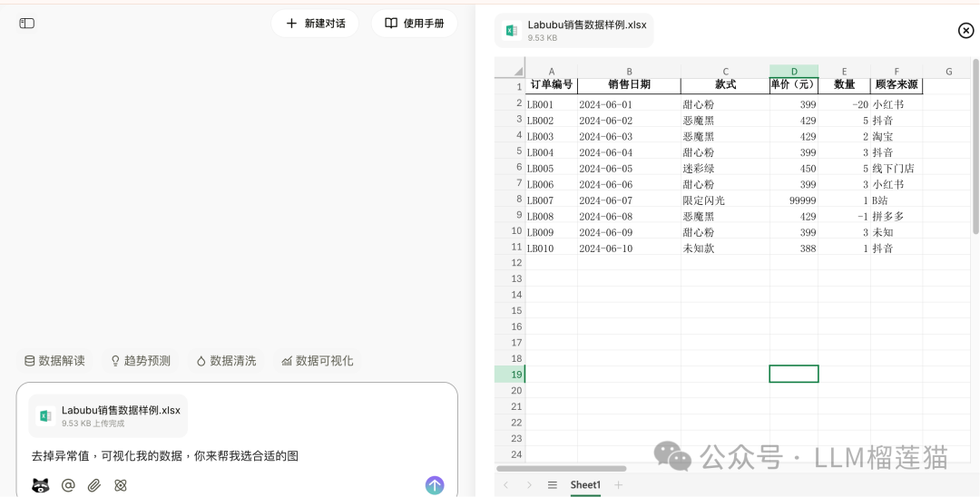This screenshot has width=980, height=497.
Task: Click the 迷彩绿 style cell
Action: tap(726, 169)
